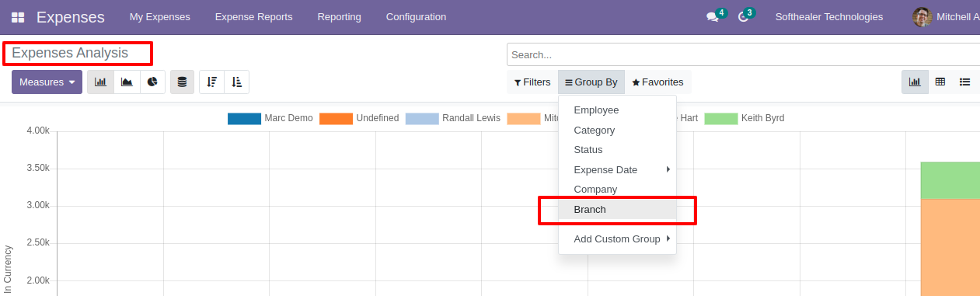Image resolution: width=980 pixels, height=296 pixels.
Task: Open the Favorites menu
Action: pyautogui.click(x=657, y=82)
